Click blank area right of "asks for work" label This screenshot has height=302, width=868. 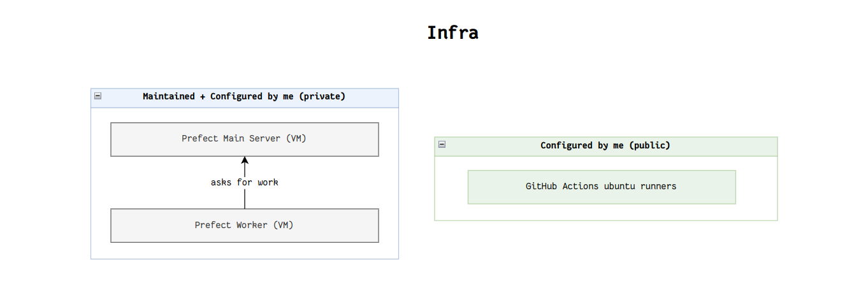click(x=331, y=183)
